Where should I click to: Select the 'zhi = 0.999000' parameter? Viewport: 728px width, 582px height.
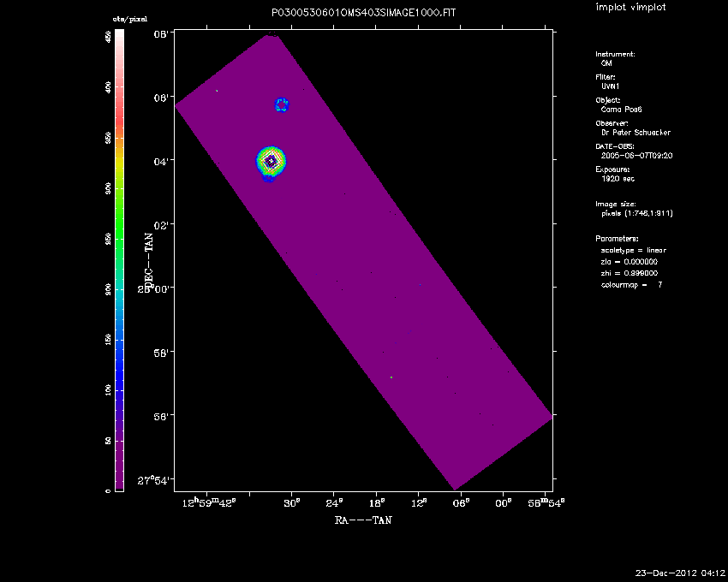(x=630, y=273)
